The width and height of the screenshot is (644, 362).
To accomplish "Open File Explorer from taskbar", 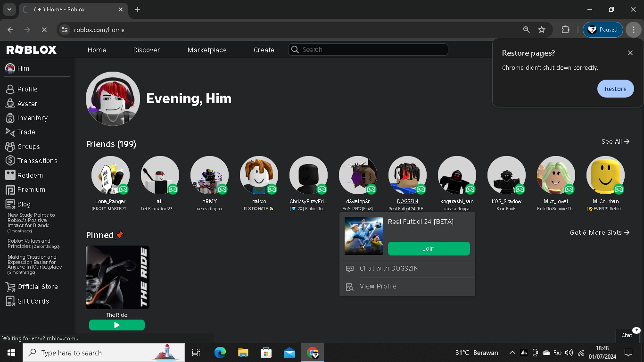I will (x=243, y=353).
